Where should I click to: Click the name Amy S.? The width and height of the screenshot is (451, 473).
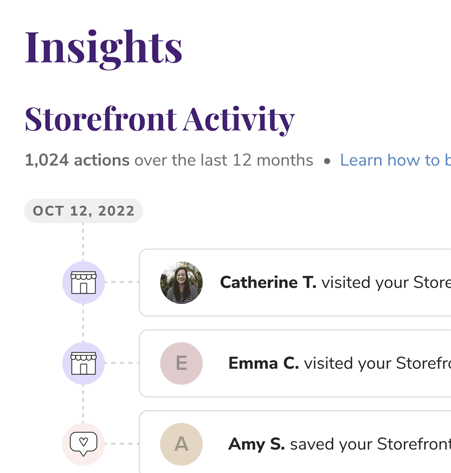click(x=256, y=444)
